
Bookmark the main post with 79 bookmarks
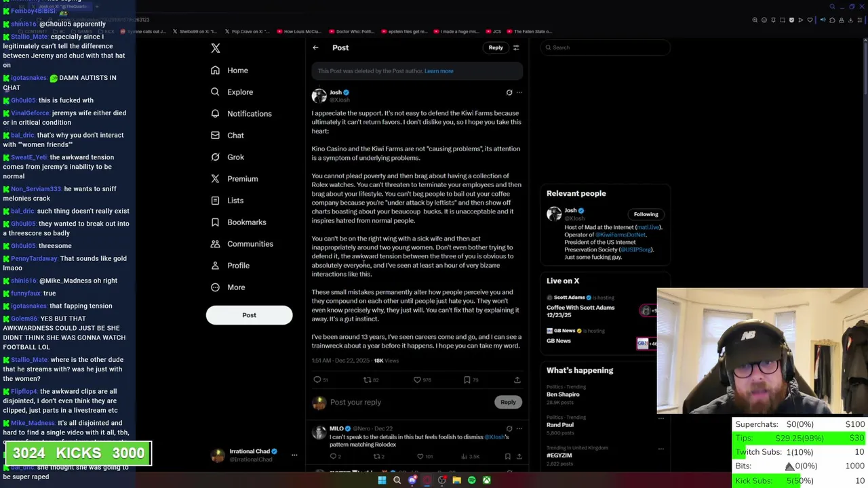point(467,380)
